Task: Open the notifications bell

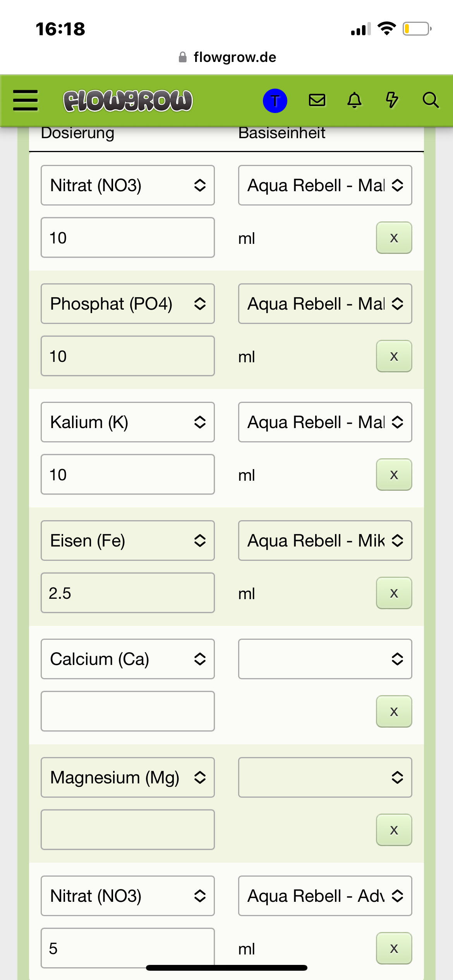Action: (x=354, y=100)
